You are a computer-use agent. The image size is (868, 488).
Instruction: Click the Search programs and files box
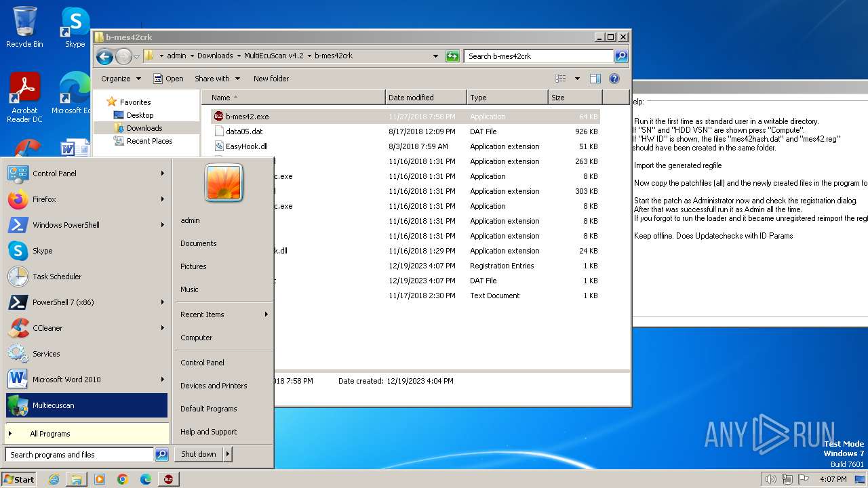tap(79, 455)
